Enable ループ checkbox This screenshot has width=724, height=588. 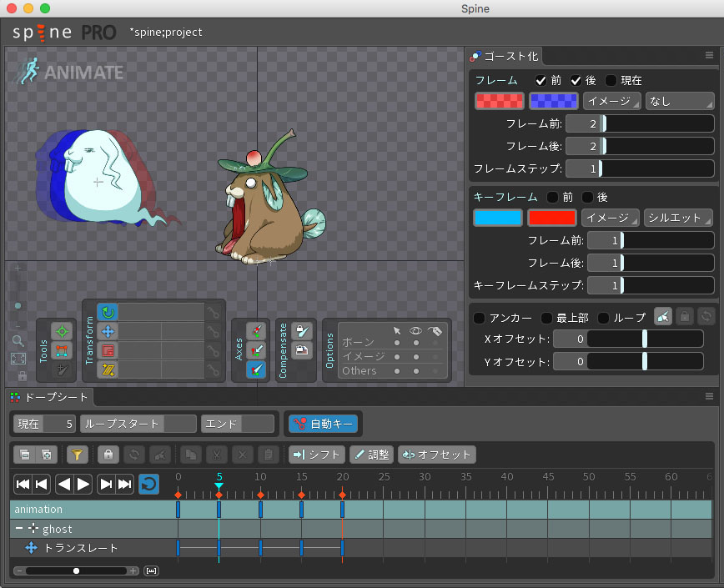click(603, 318)
